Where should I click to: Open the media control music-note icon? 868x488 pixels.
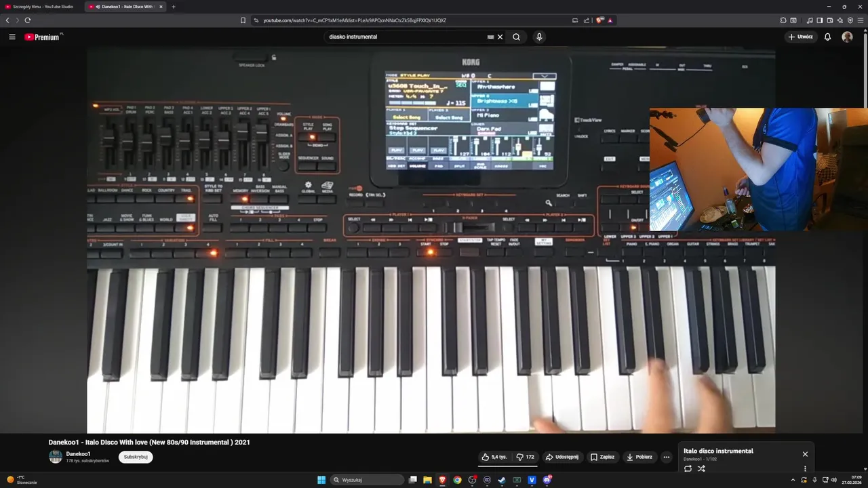pyautogui.click(x=810, y=20)
